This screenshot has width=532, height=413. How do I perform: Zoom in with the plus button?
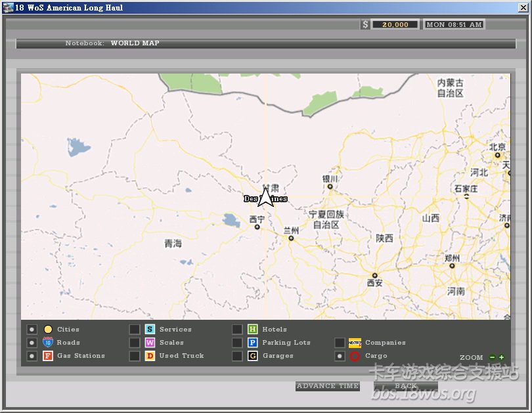(x=502, y=358)
